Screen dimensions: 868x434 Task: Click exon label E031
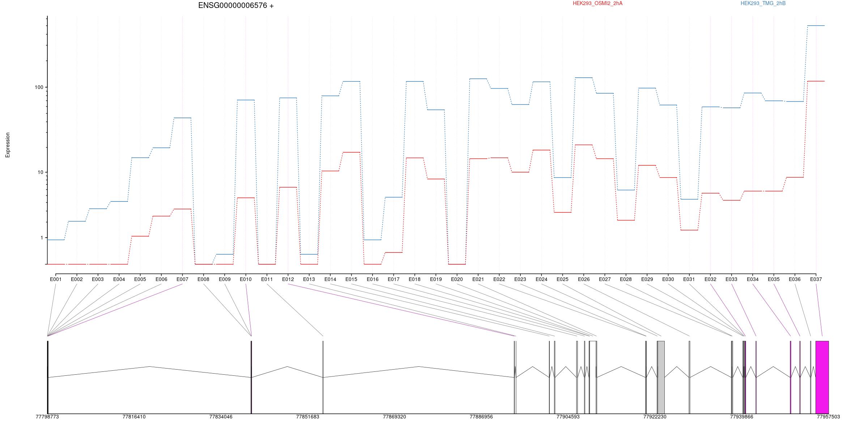[x=689, y=279]
